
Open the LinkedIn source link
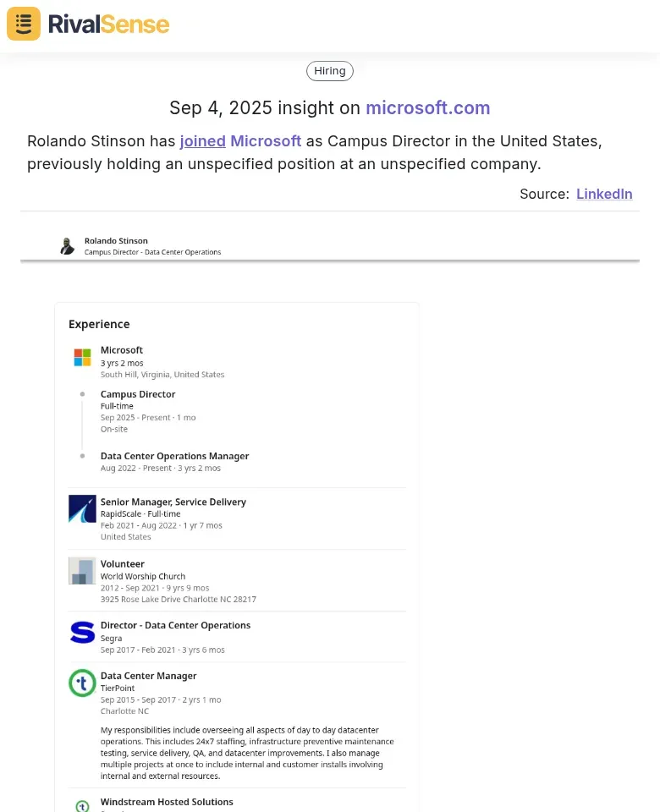pyautogui.click(x=604, y=194)
